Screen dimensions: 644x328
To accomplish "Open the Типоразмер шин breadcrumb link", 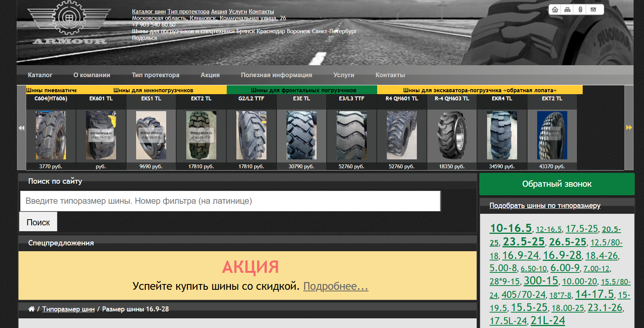I will click(68, 309).
